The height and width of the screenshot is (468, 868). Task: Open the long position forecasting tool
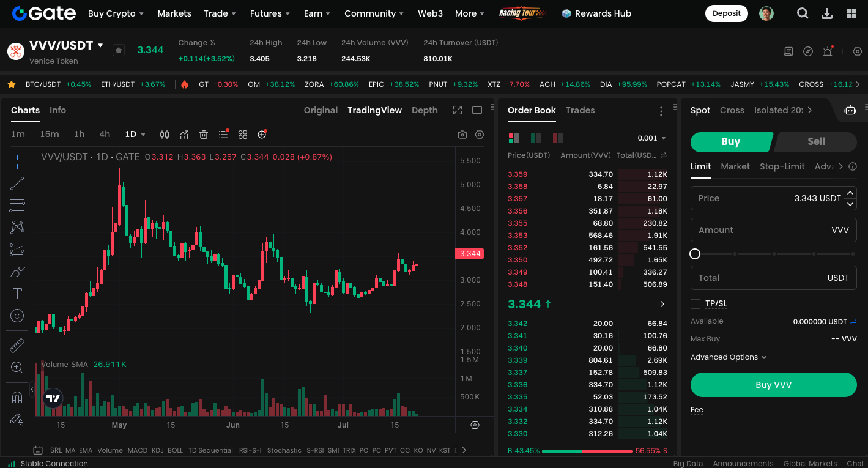[17, 250]
